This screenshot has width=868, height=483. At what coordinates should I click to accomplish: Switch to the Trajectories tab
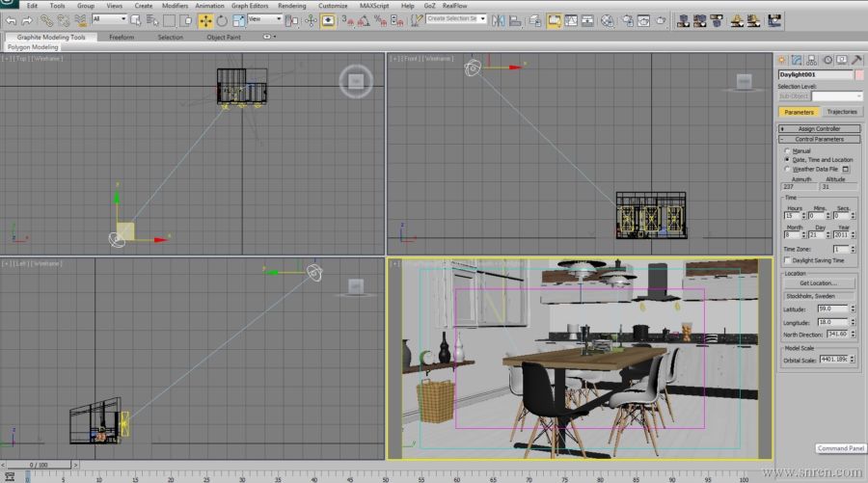tap(841, 112)
